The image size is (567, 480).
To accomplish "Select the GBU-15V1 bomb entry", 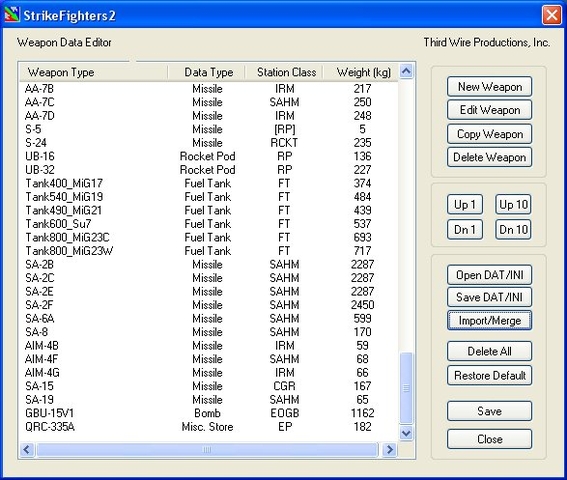I will pyautogui.click(x=209, y=413).
